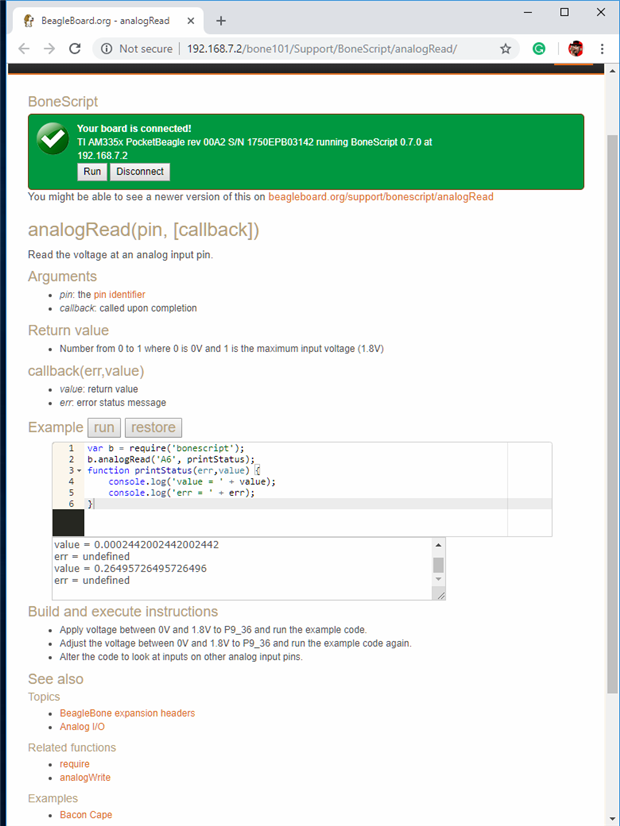
Task: Open the Bacon Cape example link
Action: [86, 815]
